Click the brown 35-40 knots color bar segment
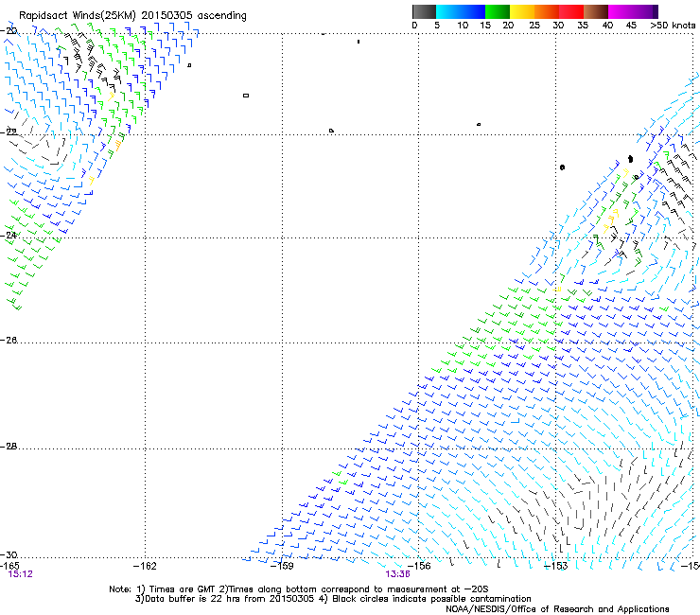Viewport: 700px width, 615px height. tap(596, 11)
